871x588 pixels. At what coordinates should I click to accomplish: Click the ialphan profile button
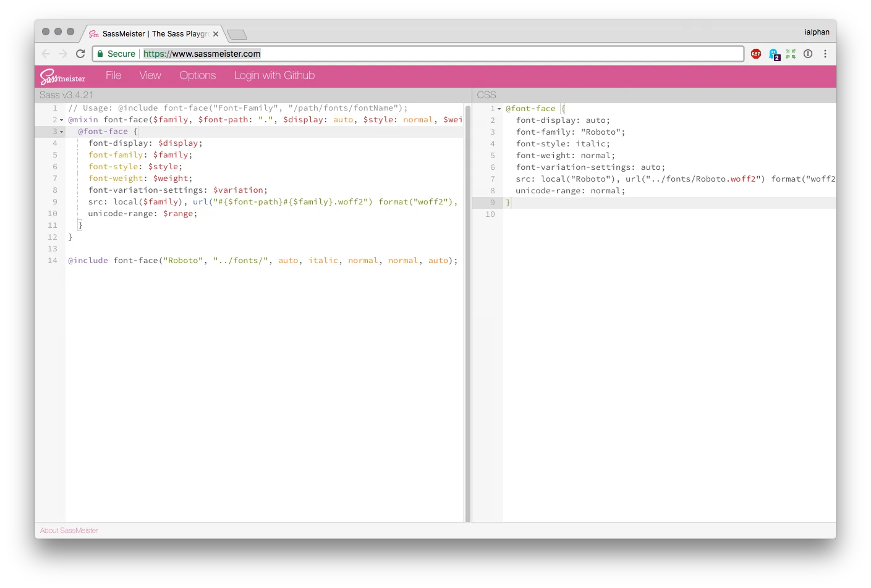[817, 32]
